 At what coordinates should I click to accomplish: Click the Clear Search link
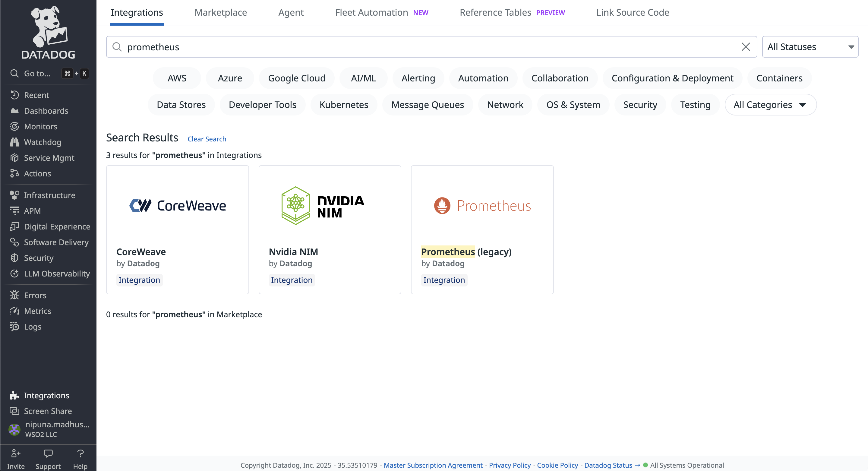coord(207,139)
